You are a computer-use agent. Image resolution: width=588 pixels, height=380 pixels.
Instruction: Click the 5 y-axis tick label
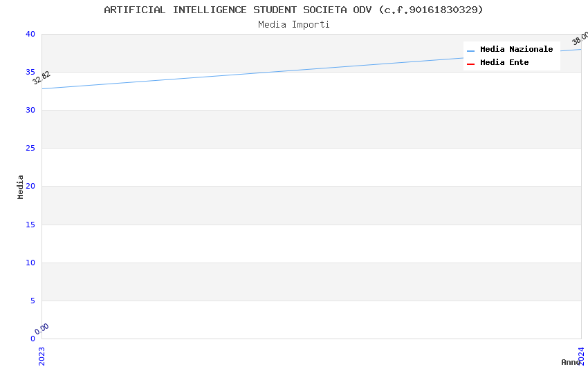(x=32, y=301)
